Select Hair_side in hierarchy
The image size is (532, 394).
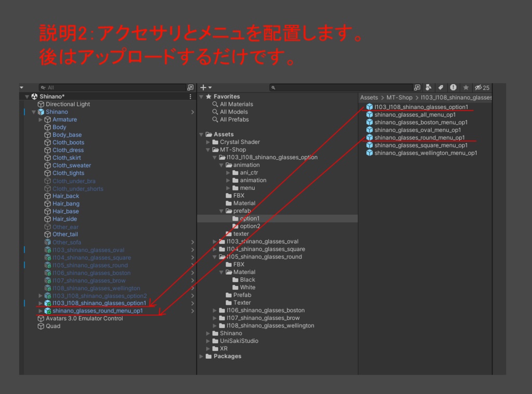point(61,219)
